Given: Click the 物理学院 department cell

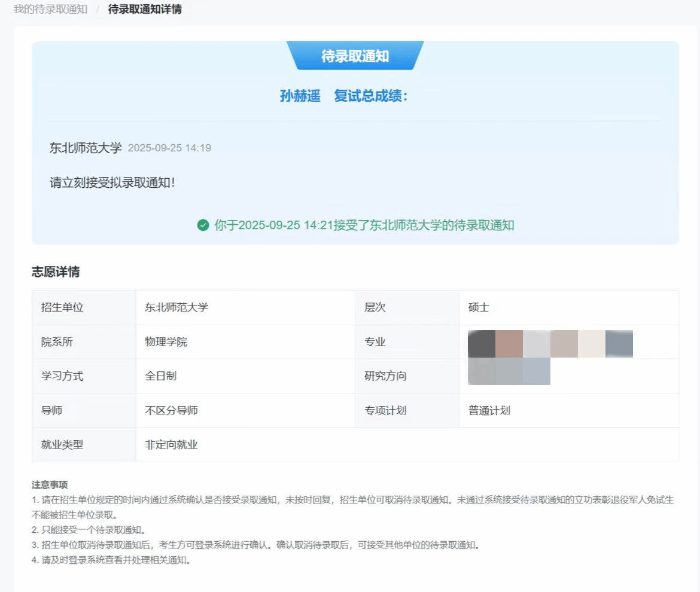Looking at the screenshot, I should (x=166, y=342).
